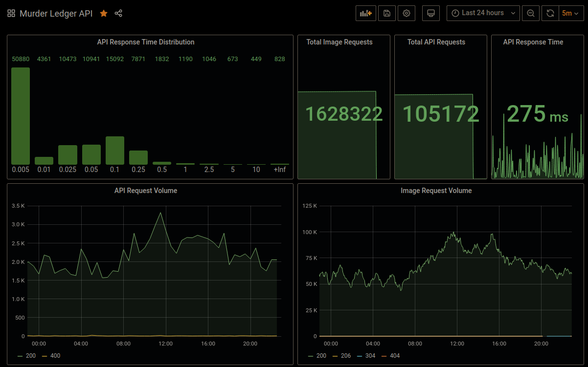Toggle the 304 series in Image Request Volume
The height and width of the screenshot is (367, 588).
tap(370, 356)
